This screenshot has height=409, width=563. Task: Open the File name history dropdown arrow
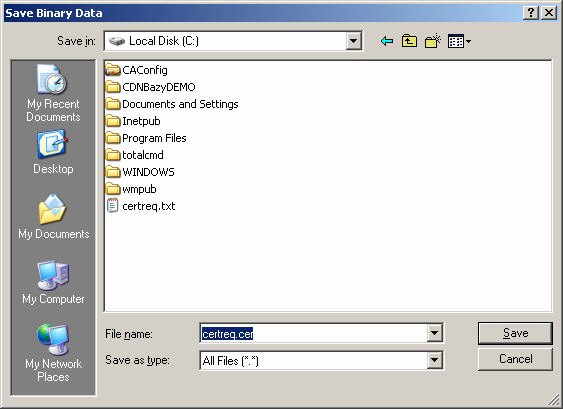pyautogui.click(x=434, y=333)
